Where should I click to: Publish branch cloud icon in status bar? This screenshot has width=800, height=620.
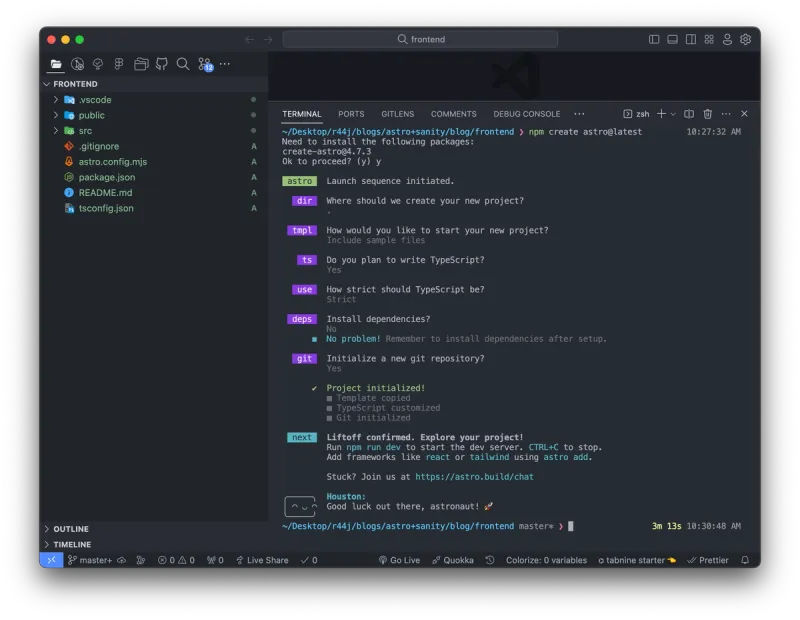coord(121,560)
